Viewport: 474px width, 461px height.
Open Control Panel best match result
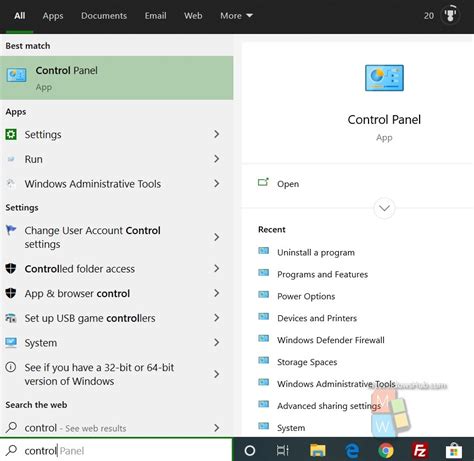point(116,78)
